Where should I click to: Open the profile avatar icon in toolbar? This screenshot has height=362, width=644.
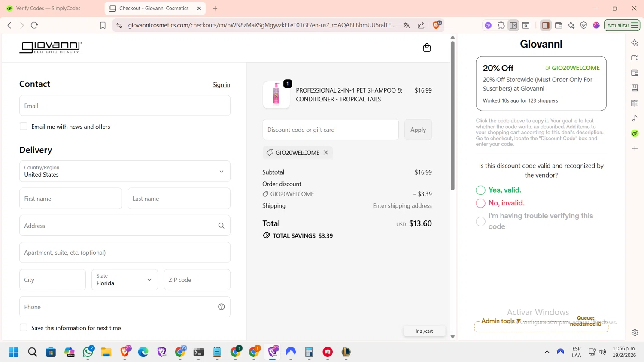coord(596,25)
